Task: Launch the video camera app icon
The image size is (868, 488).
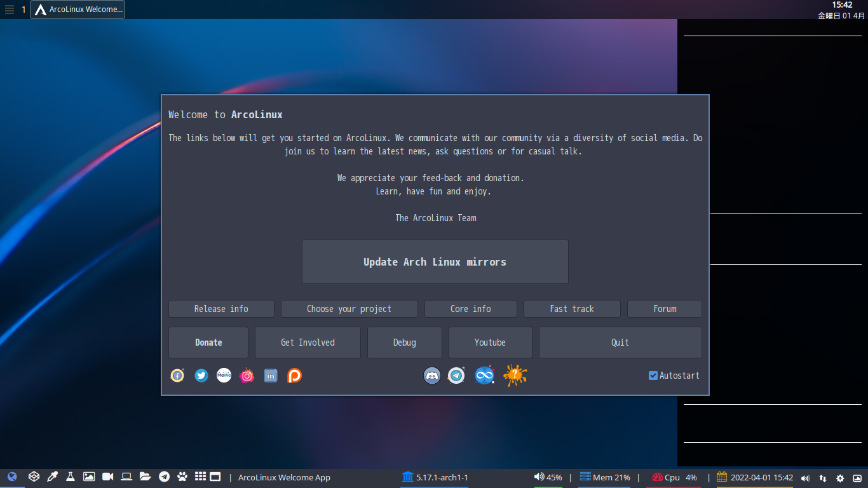Action: point(107,477)
